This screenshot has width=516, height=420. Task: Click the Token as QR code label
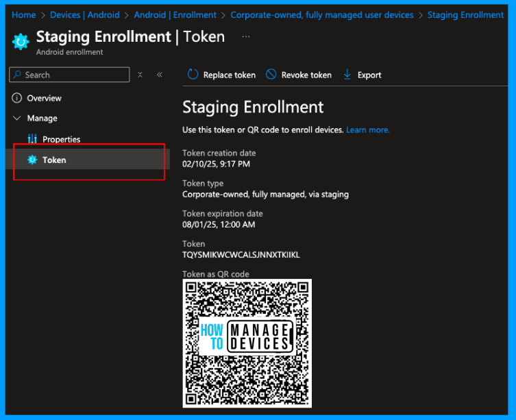pyautogui.click(x=216, y=274)
